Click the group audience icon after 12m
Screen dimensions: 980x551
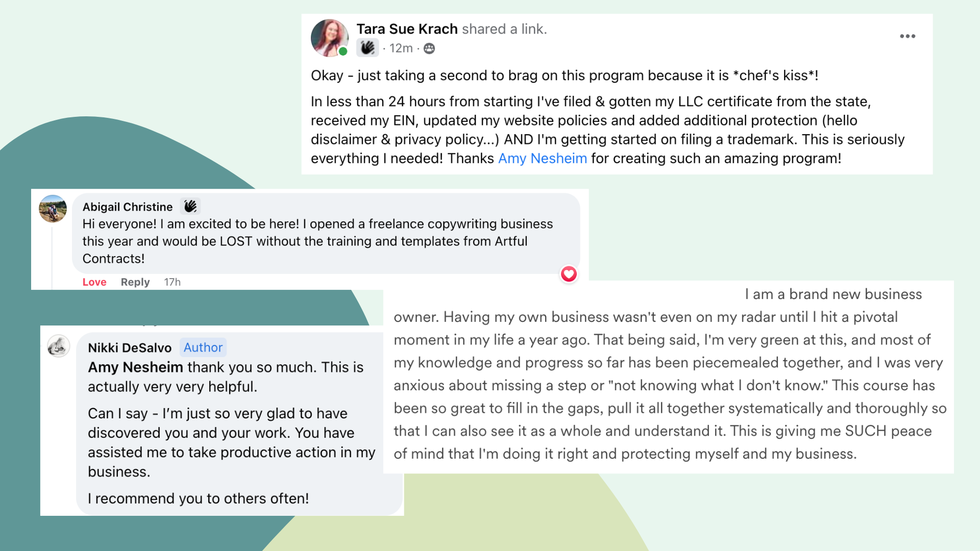click(x=429, y=48)
